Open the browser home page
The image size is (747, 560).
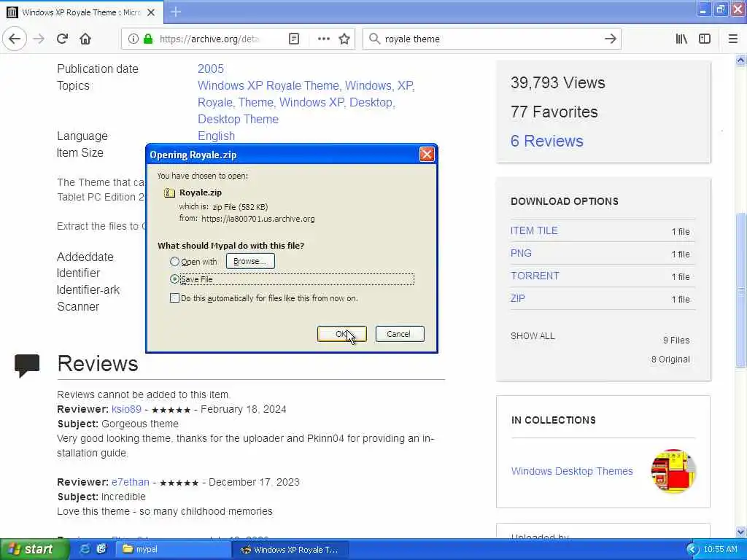(x=85, y=39)
